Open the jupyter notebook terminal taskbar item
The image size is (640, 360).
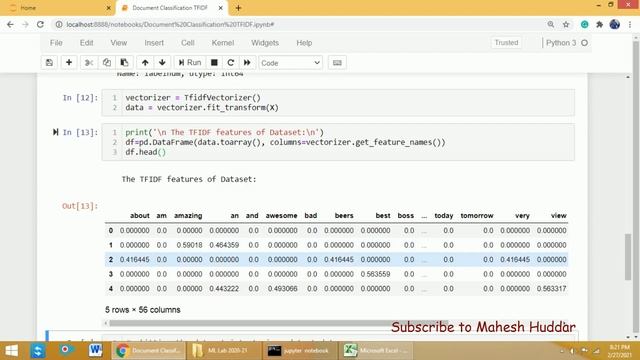[x=300, y=351]
